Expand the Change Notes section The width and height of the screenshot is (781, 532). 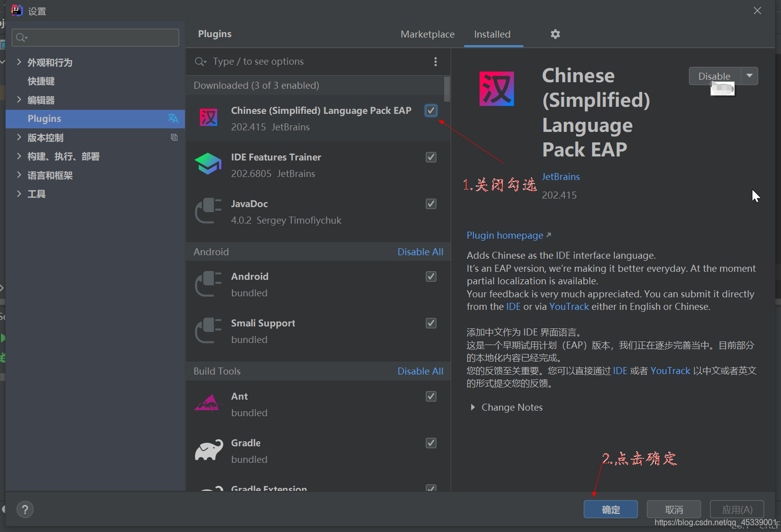point(473,407)
